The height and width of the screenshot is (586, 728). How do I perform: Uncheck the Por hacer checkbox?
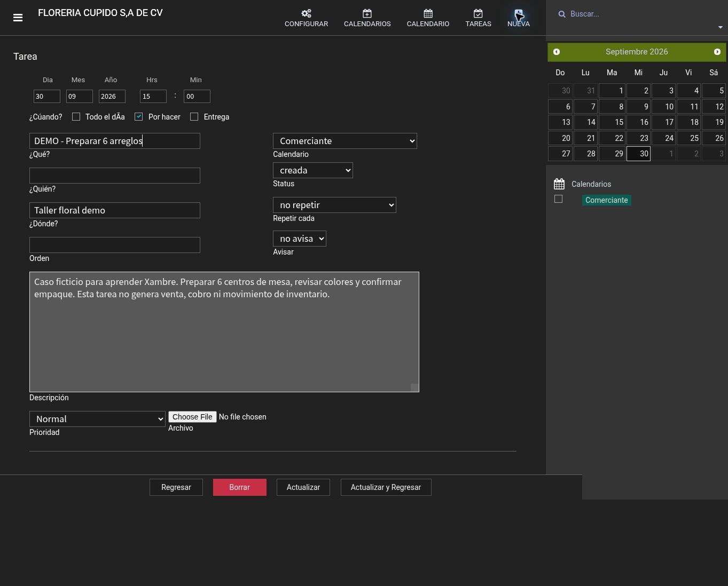(x=139, y=116)
